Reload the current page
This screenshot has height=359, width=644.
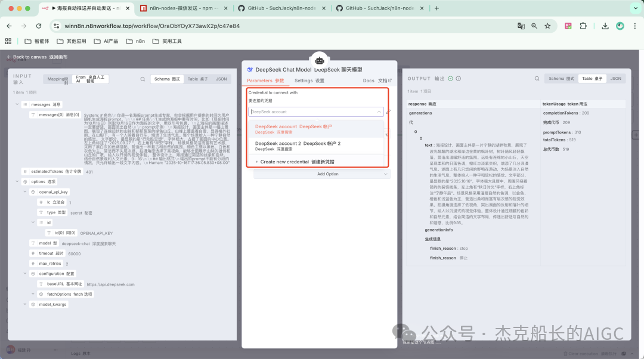click(39, 26)
